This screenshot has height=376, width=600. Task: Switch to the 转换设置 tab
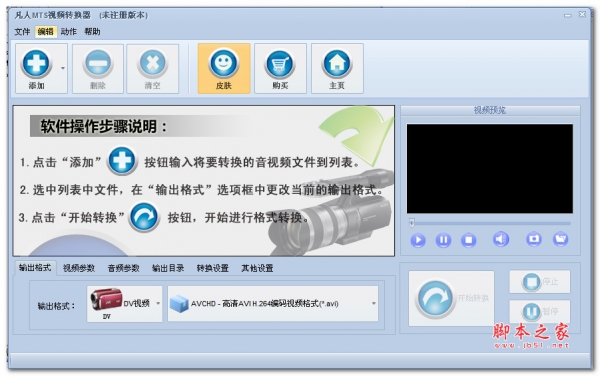click(212, 268)
